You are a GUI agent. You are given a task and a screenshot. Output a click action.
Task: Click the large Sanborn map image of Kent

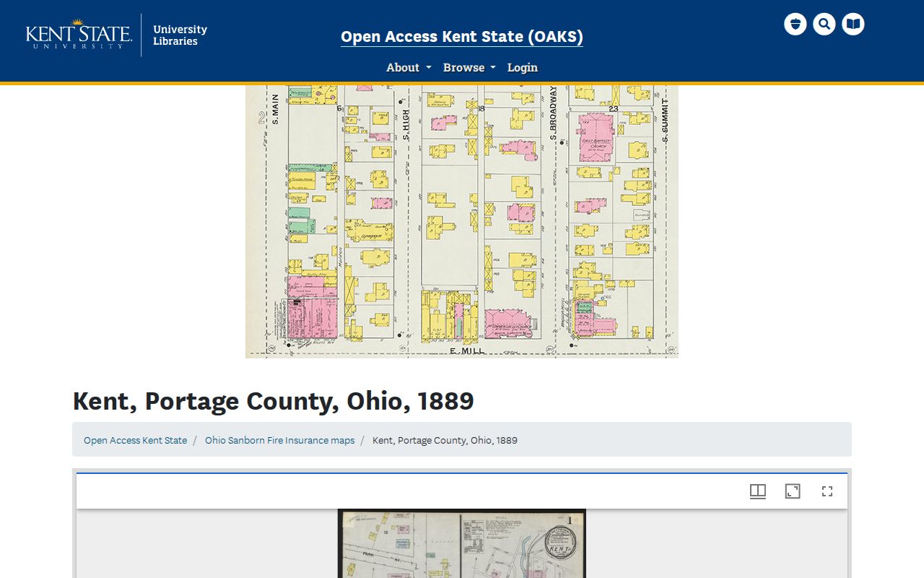[462, 221]
